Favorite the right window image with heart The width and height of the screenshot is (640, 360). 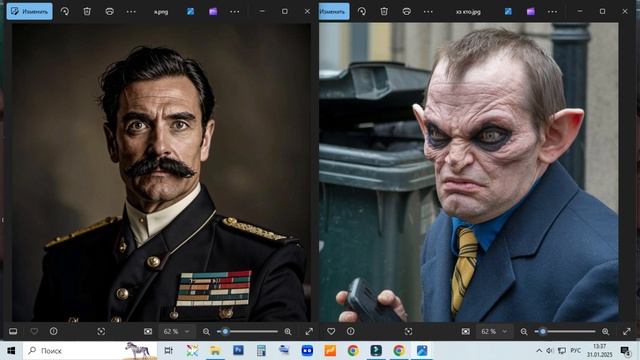coord(331,331)
